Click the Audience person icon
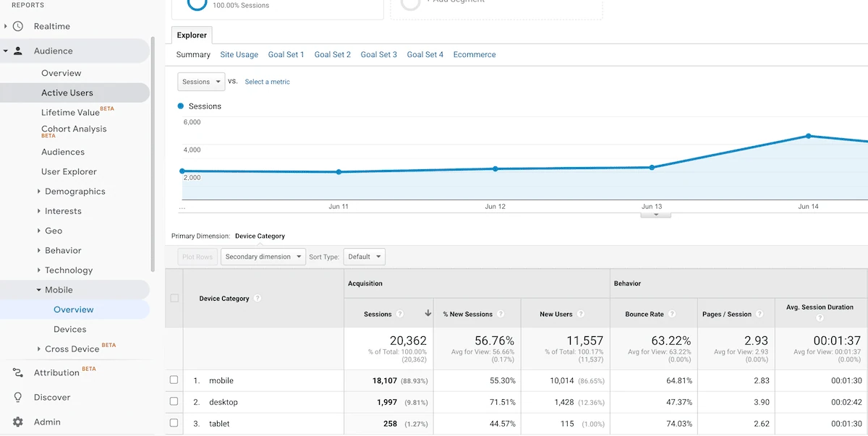This screenshot has width=868, height=436. 18,51
